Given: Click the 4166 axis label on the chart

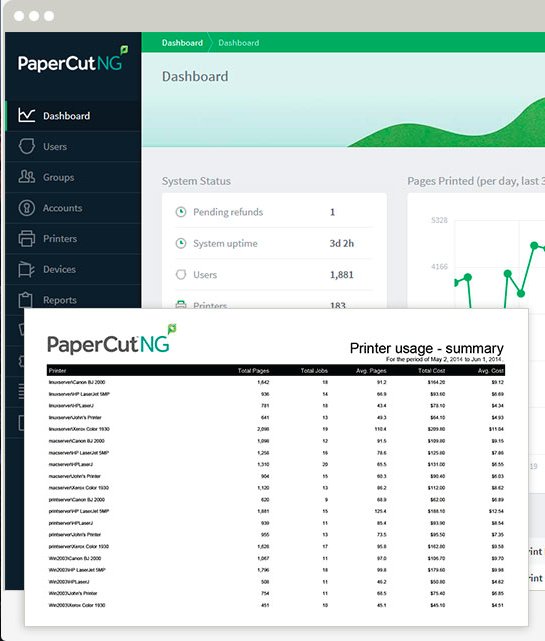Looking at the screenshot, I should click(440, 267).
